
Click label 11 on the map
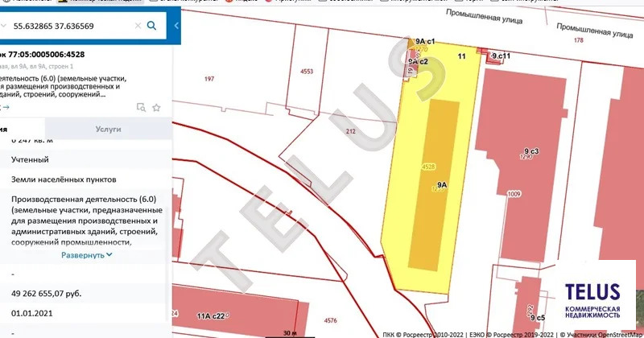[x=461, y=56]
